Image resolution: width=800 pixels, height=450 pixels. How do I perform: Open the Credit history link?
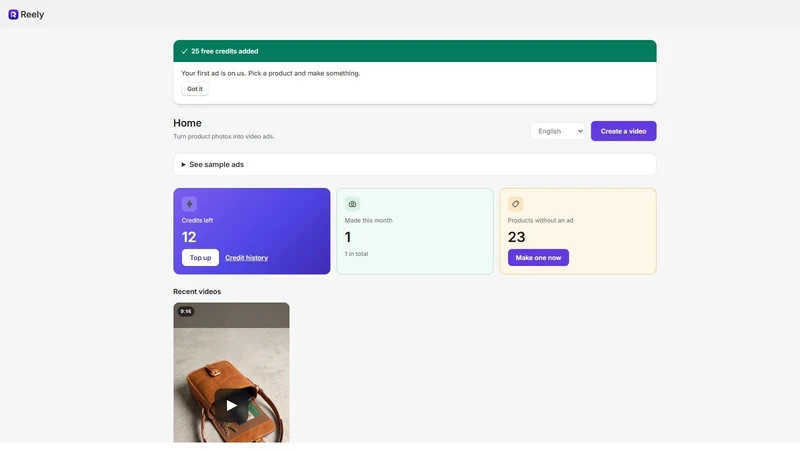click(x=246, y=258)
